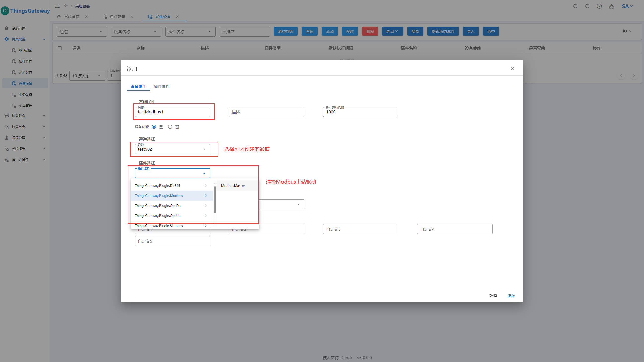
Task: Open the 通道 test502 dropdown
Action: [x=172, y=149]
